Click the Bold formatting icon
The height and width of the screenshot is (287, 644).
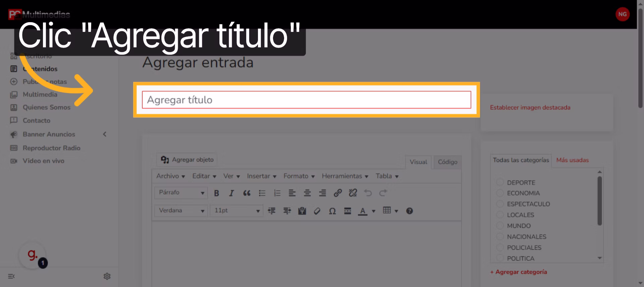[216, 193]
